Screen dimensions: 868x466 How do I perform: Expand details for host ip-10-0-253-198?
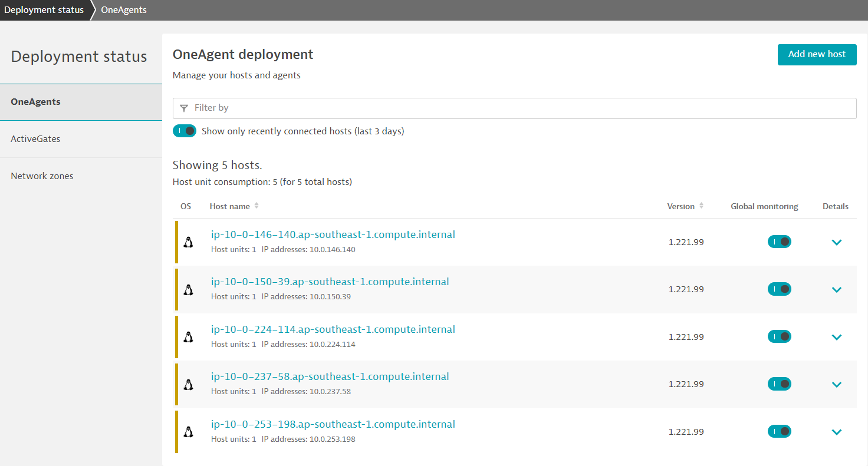click(x=836, y=432)
